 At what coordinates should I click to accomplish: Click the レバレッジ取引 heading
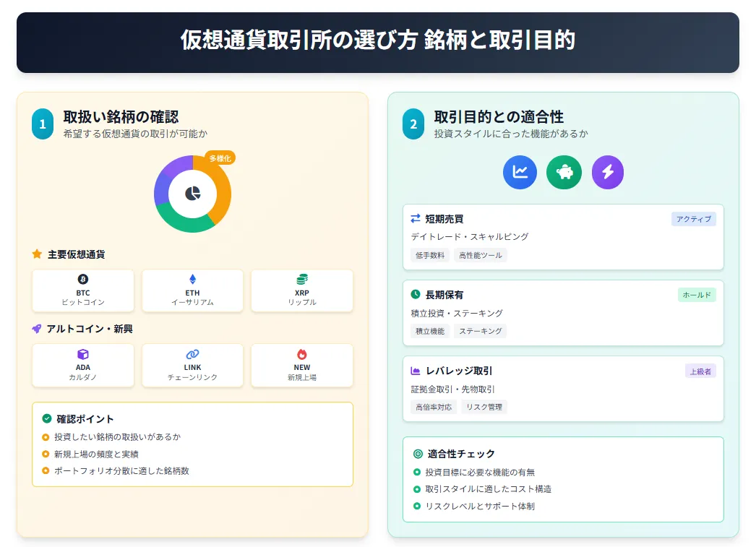(458, 371)
